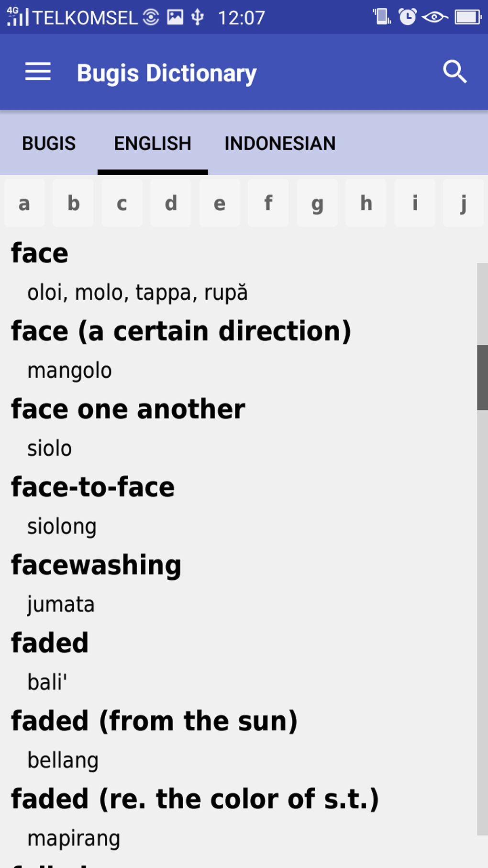The height and width of the screenshot is (868, 488).
Task: Select the translation "siolong"
Action: tap(63, 526)
